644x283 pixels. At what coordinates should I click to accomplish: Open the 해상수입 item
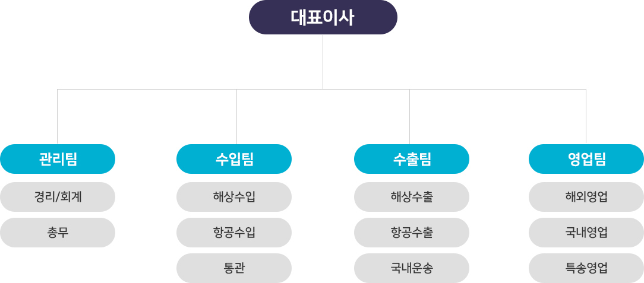pos(234,197)
